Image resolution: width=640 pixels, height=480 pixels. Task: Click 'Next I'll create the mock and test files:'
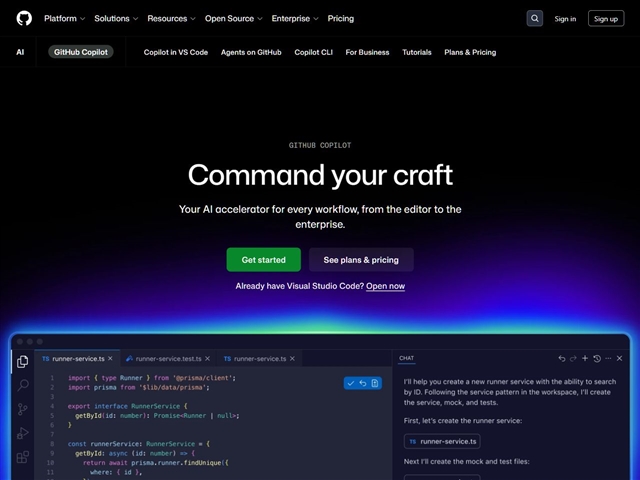click(x=467, y=461)
